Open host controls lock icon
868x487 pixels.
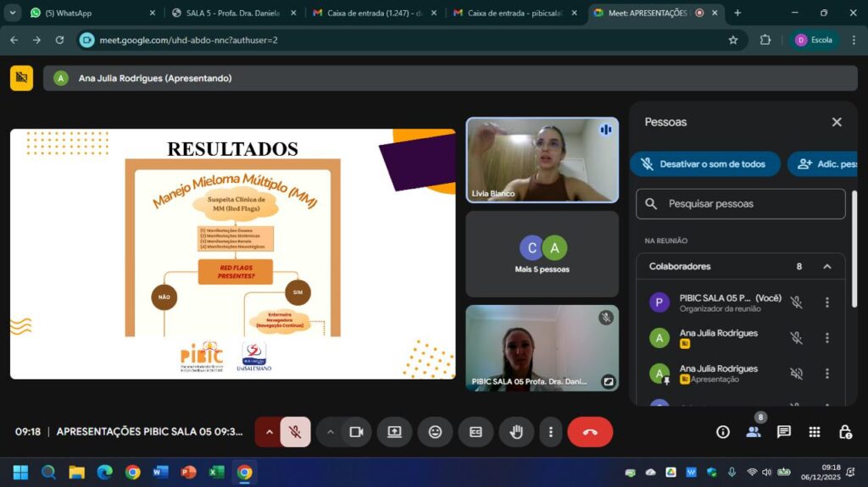coord(845,432)
